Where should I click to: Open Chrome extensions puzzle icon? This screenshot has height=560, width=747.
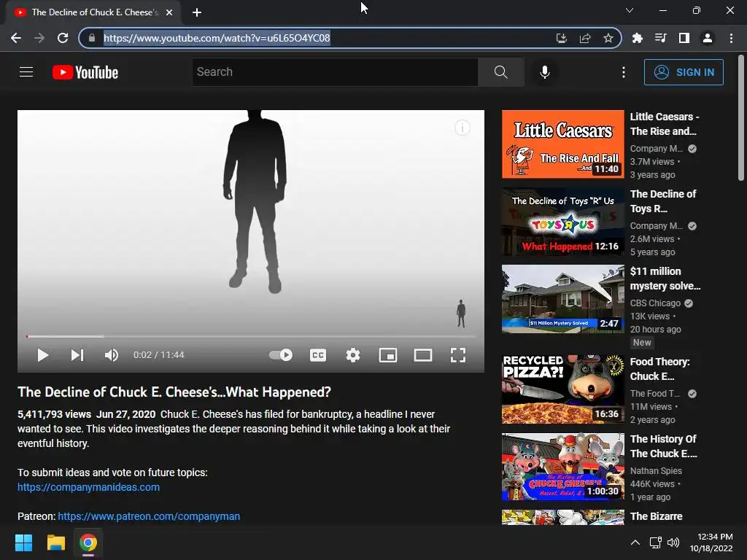coord(638,38)
